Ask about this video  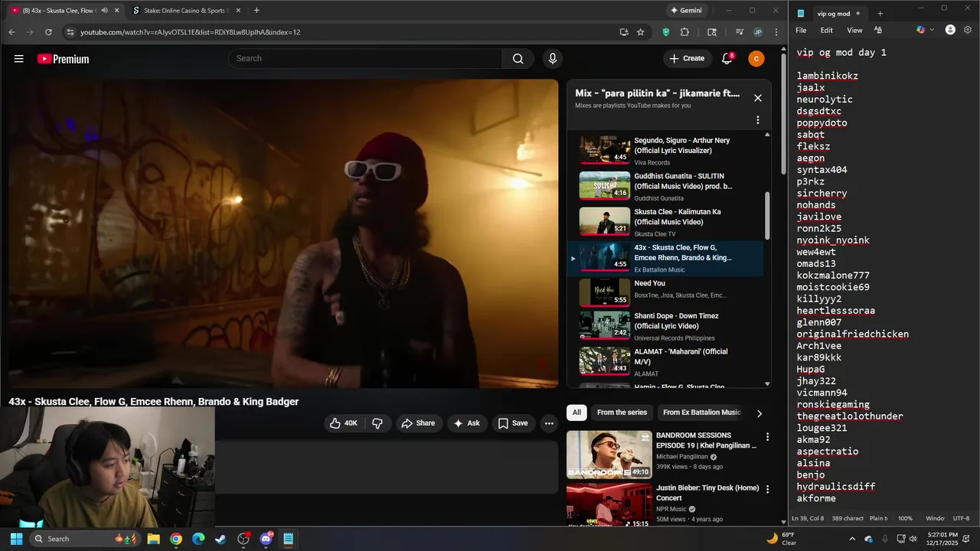pyautogui.click(x=467, y=423)
